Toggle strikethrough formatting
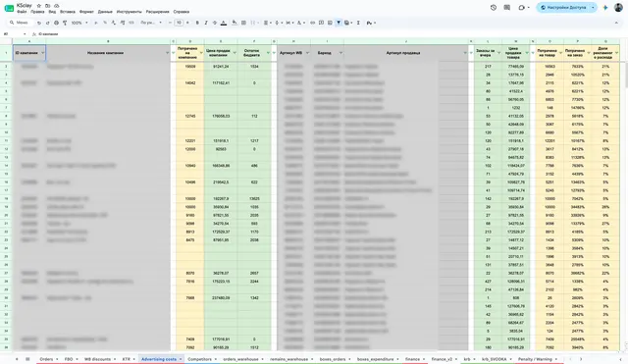This screenshot has width=628, height=364. (215, 23)
